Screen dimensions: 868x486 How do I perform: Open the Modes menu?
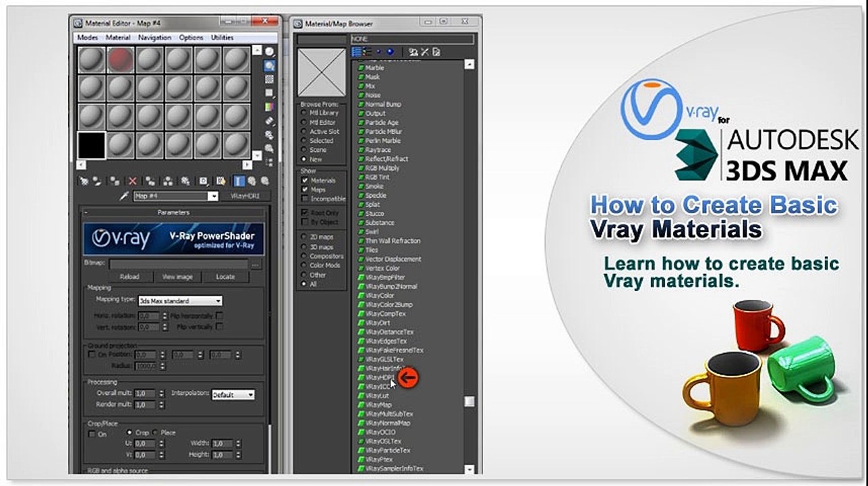pos(88,38)
